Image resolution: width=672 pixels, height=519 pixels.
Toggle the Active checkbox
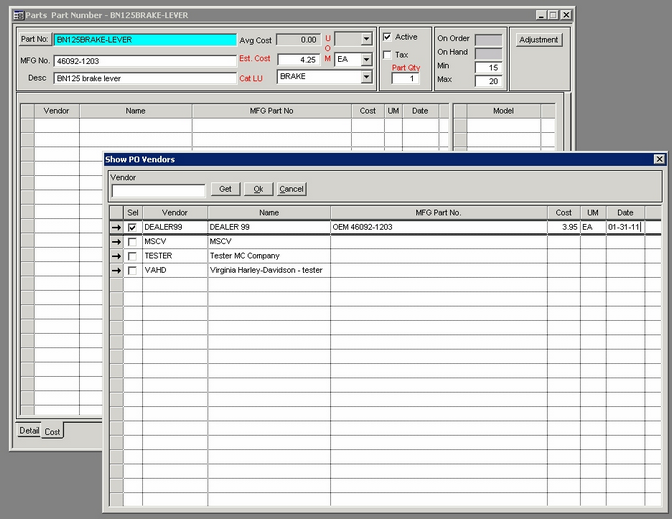(x=388, y=38)
